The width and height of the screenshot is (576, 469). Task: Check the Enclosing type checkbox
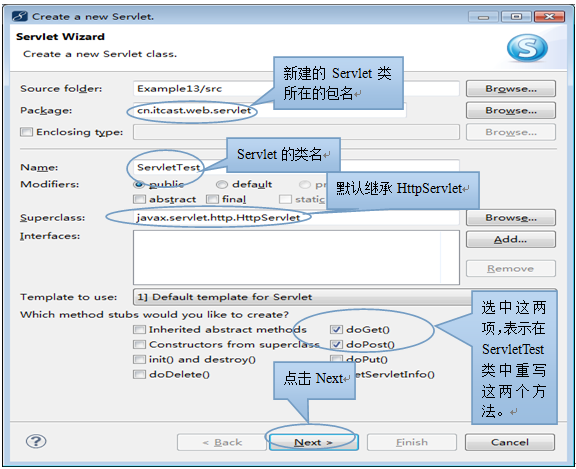tap(26, 132)
